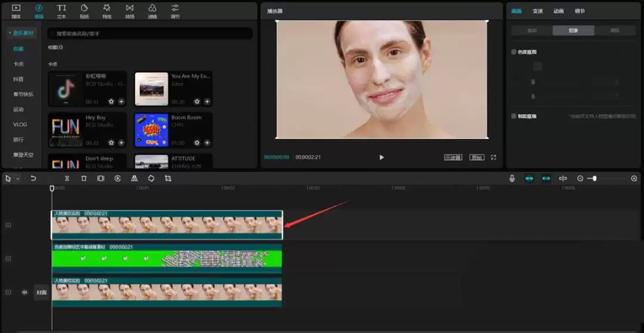Image resolution: width=644 pixels, height=333 pixels.
Task: Open the 特效 (Effects) panel icon
Action: point(107,10)
